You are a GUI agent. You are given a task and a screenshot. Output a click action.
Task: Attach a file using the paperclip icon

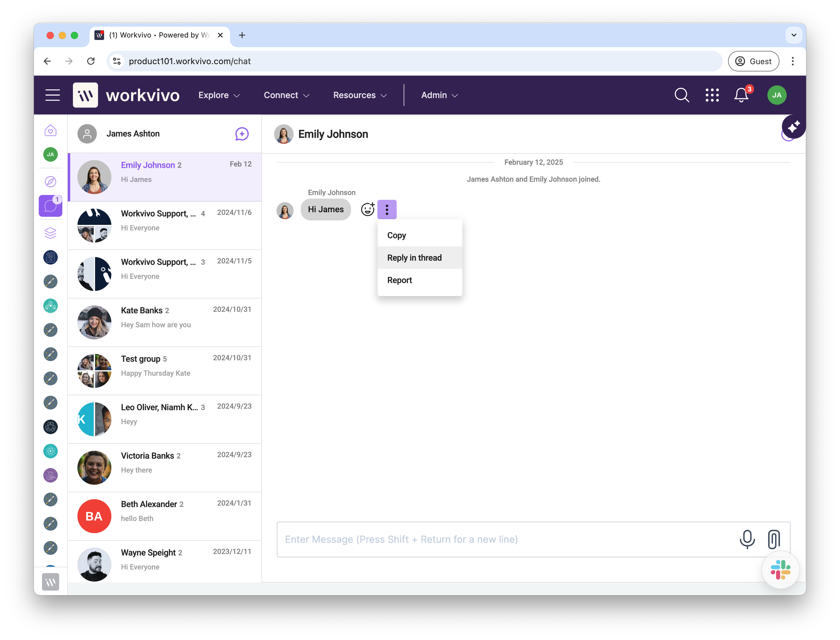pos(774,539)
